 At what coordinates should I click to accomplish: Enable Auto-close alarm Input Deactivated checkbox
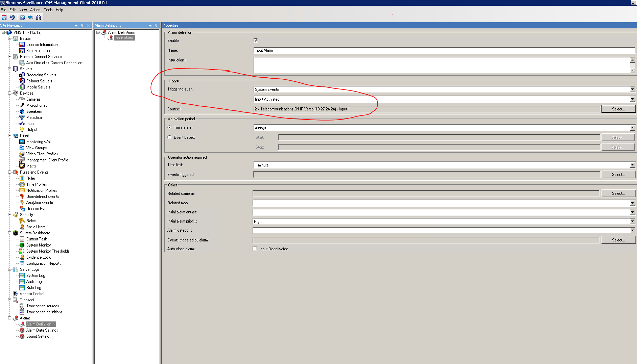[x=255, y=249]
